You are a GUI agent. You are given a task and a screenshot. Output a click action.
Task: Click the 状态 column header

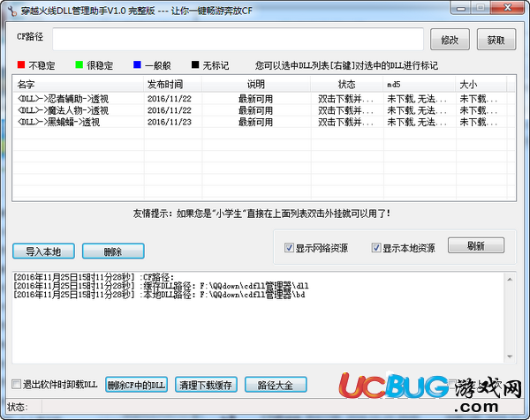point(347,84)
